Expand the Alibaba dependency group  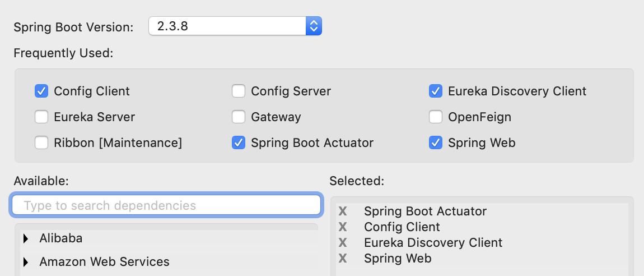tap(26, 238)
